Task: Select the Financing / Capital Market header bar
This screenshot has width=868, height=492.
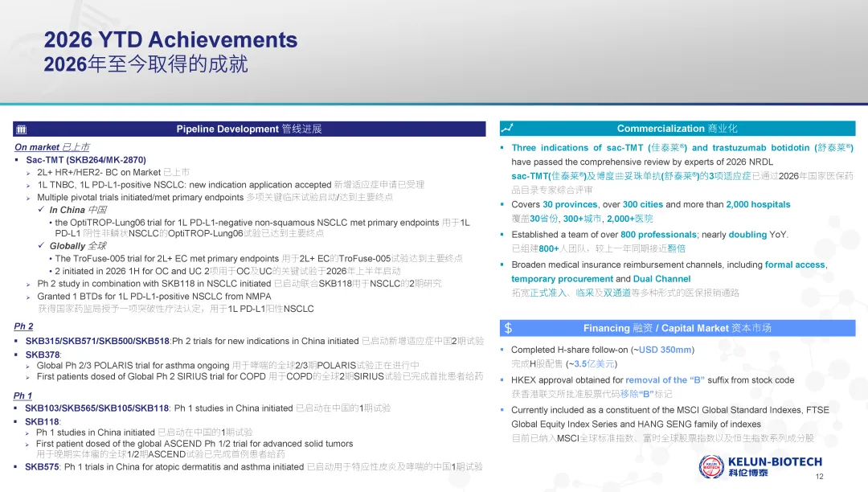Action: tap(678, 328)
